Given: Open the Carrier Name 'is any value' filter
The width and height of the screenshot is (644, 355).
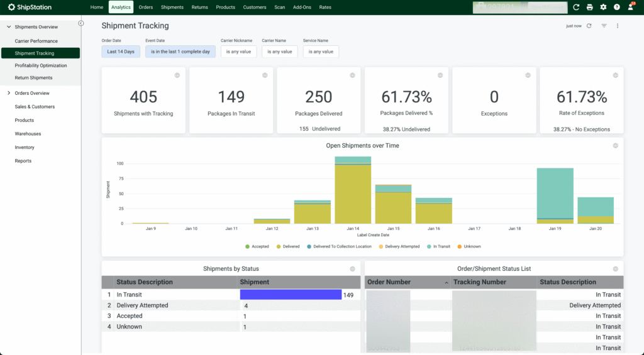Looking at the screenshot, I should (280, 52).
